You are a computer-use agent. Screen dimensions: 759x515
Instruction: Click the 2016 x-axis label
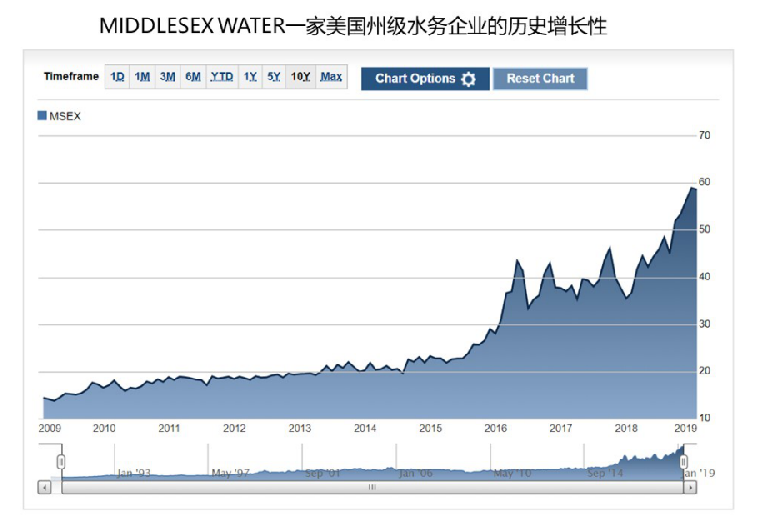[496, 428]
